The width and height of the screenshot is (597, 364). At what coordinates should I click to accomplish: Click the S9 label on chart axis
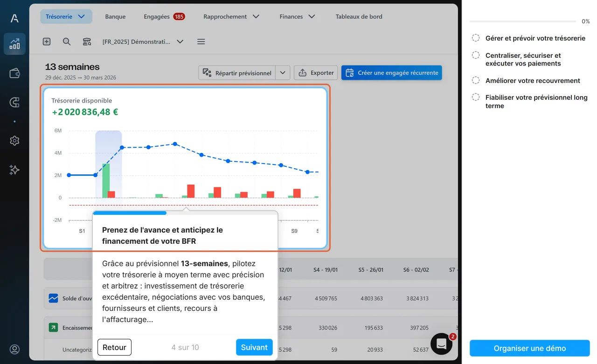point(294,231)
